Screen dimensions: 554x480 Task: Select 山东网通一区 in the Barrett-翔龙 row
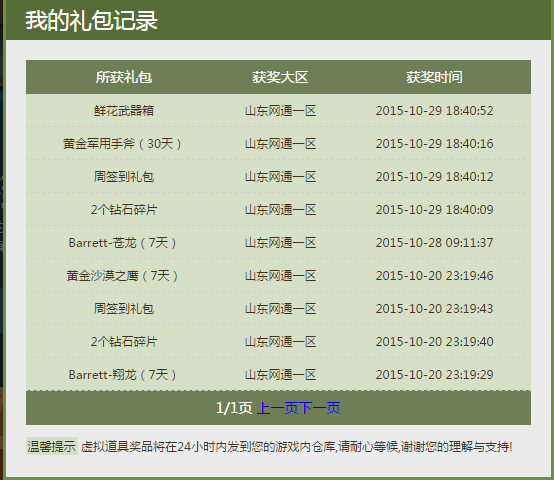coord(280,374)
